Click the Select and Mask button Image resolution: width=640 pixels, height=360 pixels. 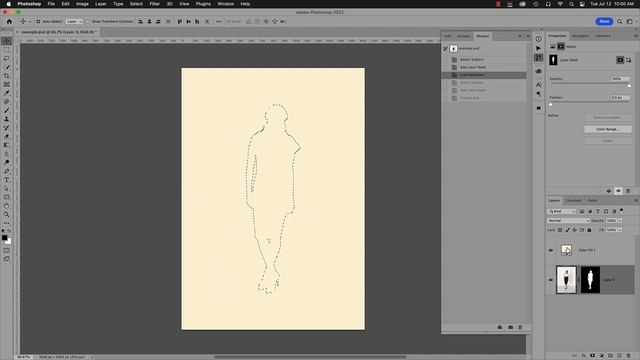point(608,118)
